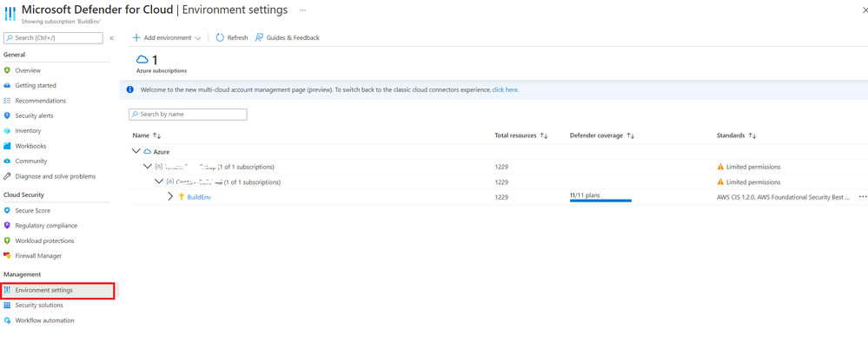Click the Defender for Cloud logo icon

pyautogui.click(x=10, y=13)
